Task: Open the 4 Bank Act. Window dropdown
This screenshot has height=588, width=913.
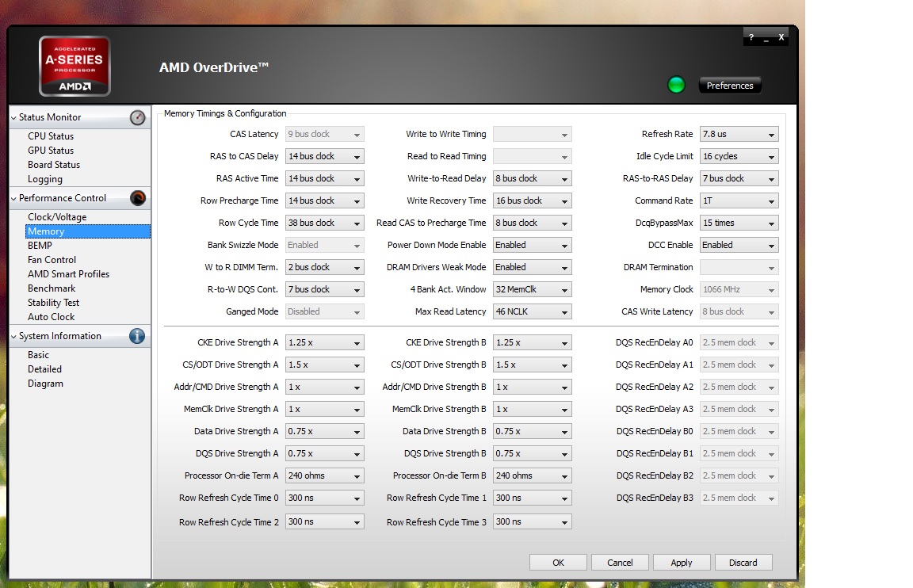Action: pyautogui.click(x=533, y=289)
